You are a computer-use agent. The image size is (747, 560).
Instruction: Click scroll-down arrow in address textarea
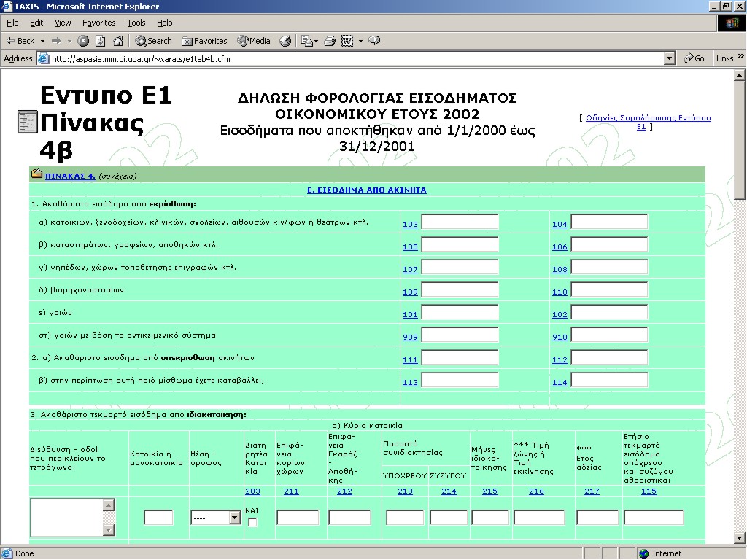point(109,530)
